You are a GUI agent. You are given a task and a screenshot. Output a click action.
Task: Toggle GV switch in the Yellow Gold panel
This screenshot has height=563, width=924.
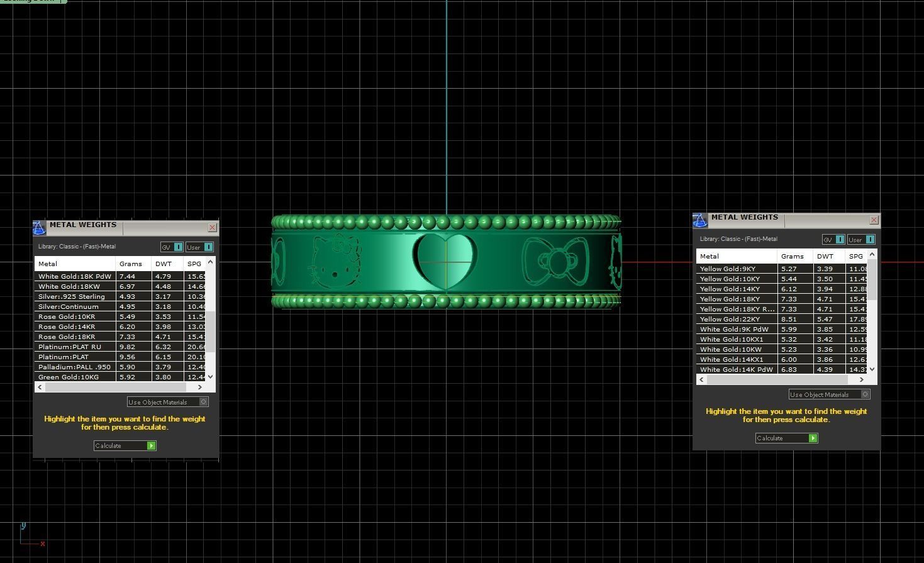pyautogui.click(x=833, y=240)
